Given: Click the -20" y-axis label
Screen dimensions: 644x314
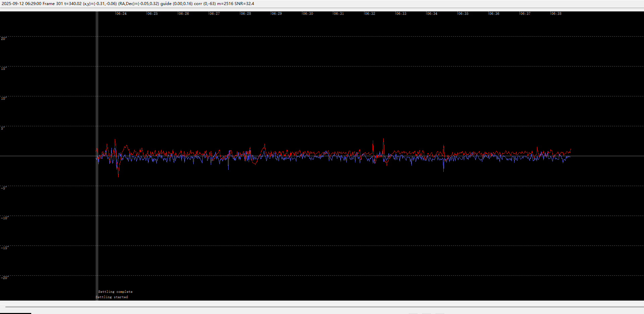Looking at the screenshot, I should tap(5, 278).
